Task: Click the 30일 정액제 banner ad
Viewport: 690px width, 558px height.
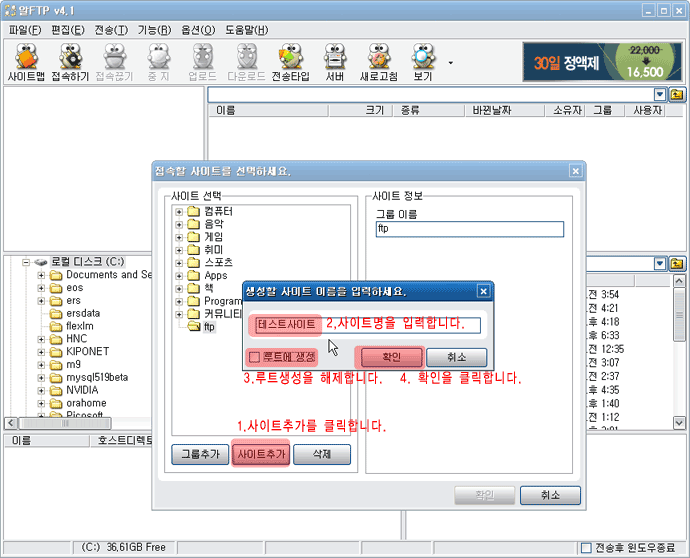Action: tap(600, 62)
